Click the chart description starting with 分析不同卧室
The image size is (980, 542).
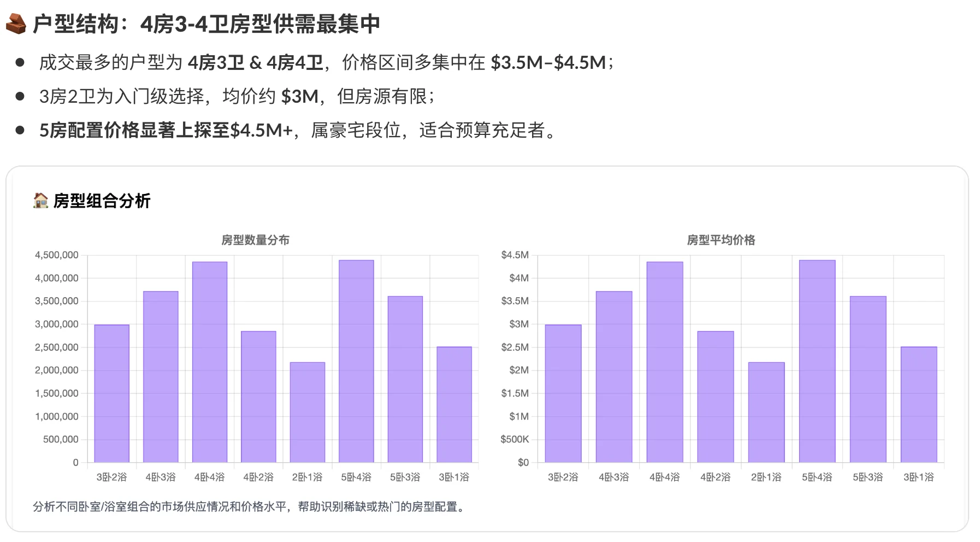coord(250,506)
